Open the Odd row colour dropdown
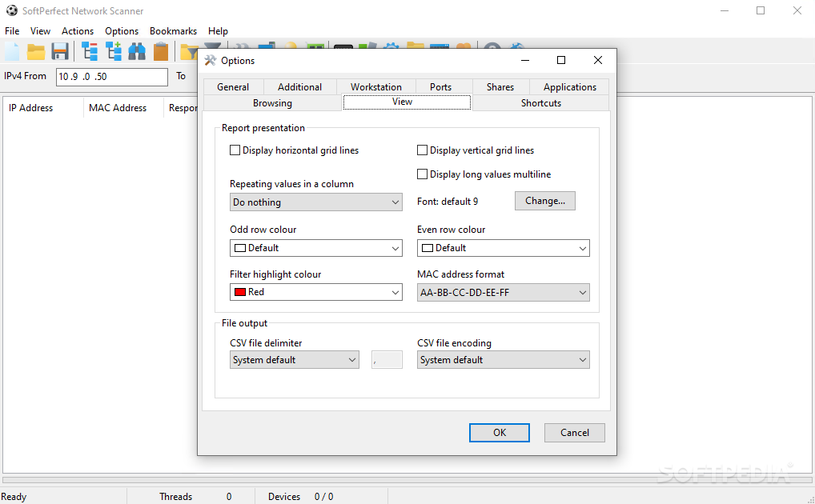This screenshot has width=815, height=504. tap(316, 248)
